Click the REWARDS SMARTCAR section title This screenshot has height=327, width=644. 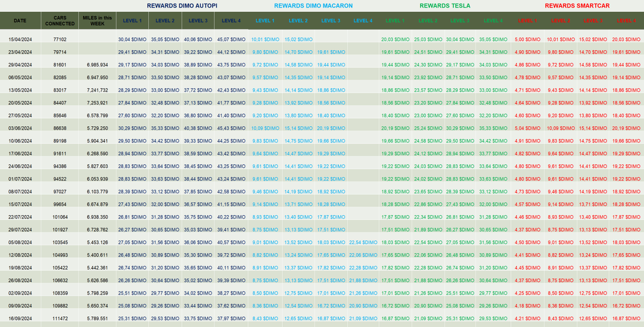(577, 6)
